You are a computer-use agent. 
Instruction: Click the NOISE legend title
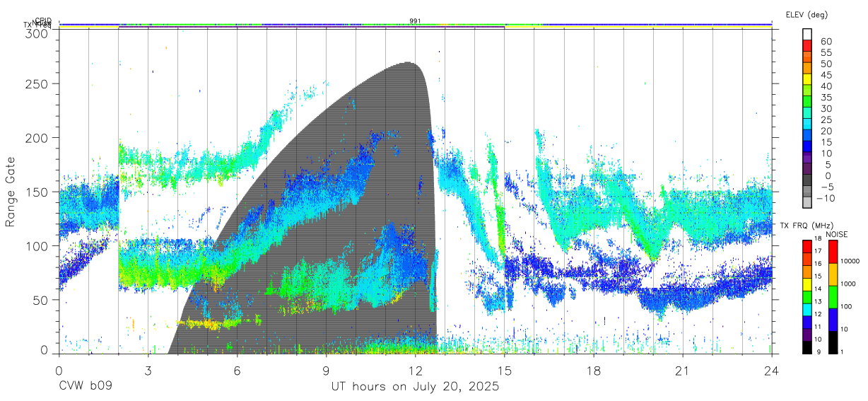[837, 234]
